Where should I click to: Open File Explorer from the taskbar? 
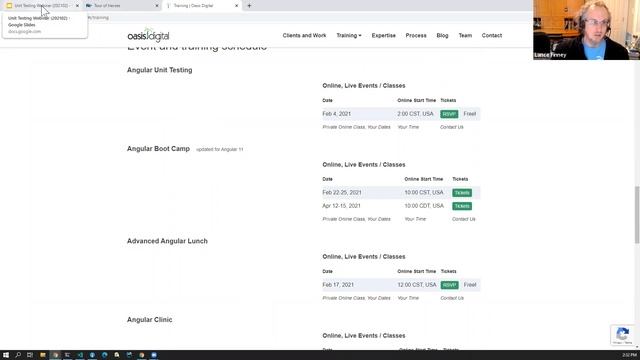coord(42,355)
